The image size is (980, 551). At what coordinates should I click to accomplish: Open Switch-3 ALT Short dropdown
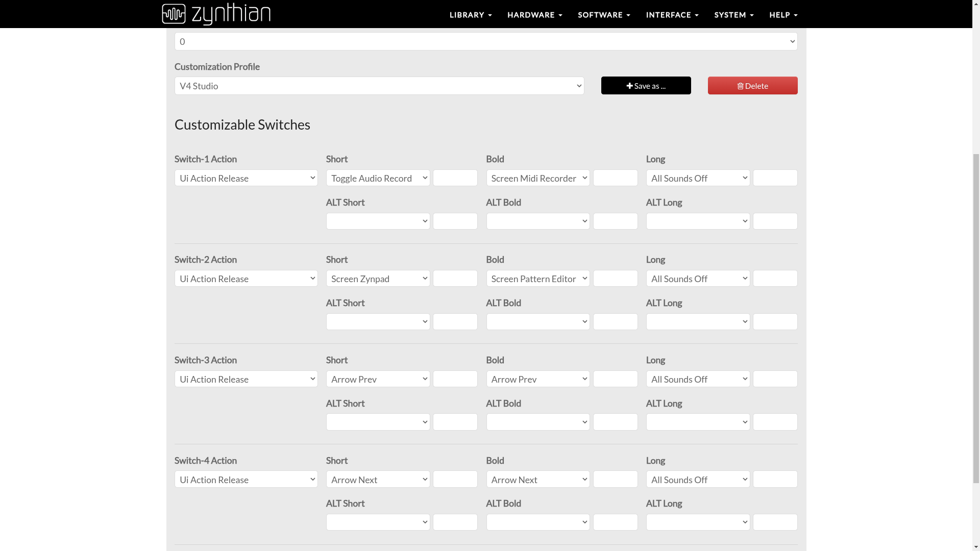378,422
